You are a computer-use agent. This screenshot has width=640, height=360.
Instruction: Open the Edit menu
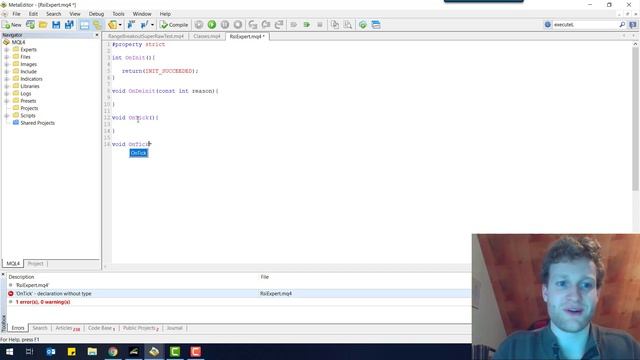[33, 14]
